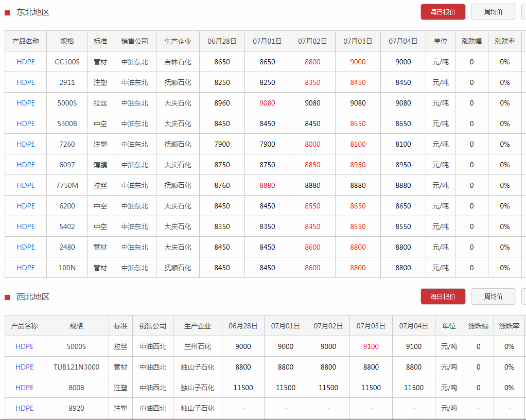
Task: Open HDPE link in 100N row
Action: tap(26, 268)
